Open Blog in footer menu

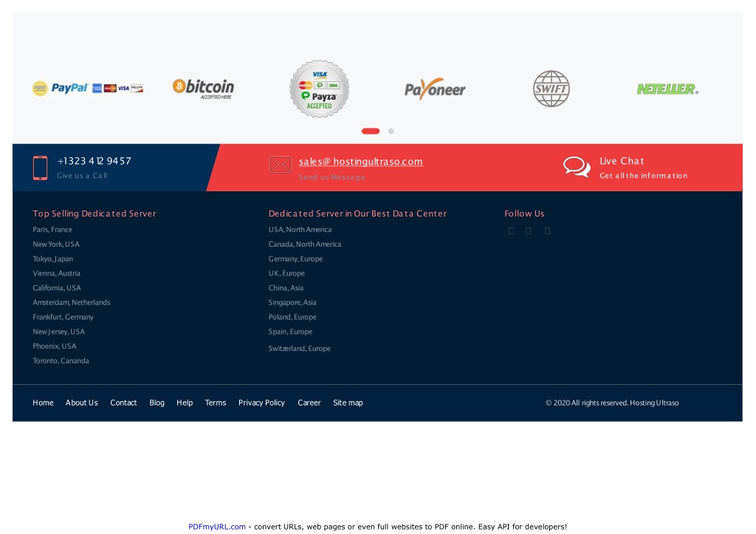click(157, 403)
